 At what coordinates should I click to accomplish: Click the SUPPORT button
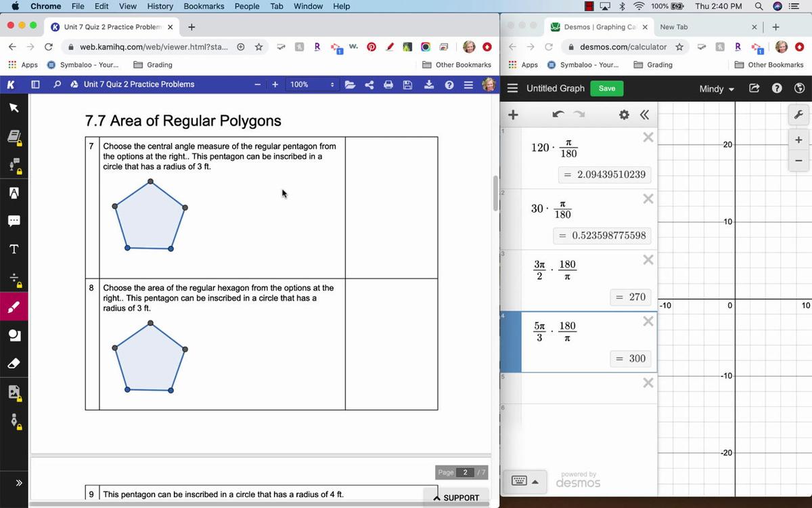[456, 498]
